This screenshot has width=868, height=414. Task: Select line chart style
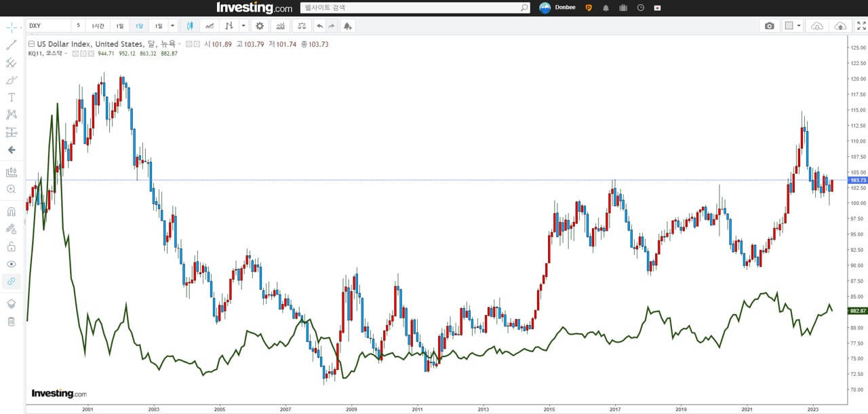click(210, 26)
